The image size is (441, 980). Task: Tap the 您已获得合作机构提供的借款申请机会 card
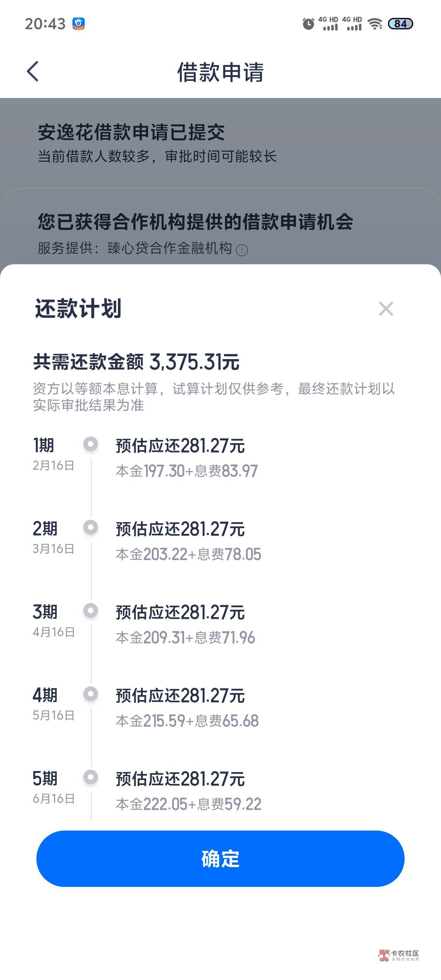click(195, 222)
